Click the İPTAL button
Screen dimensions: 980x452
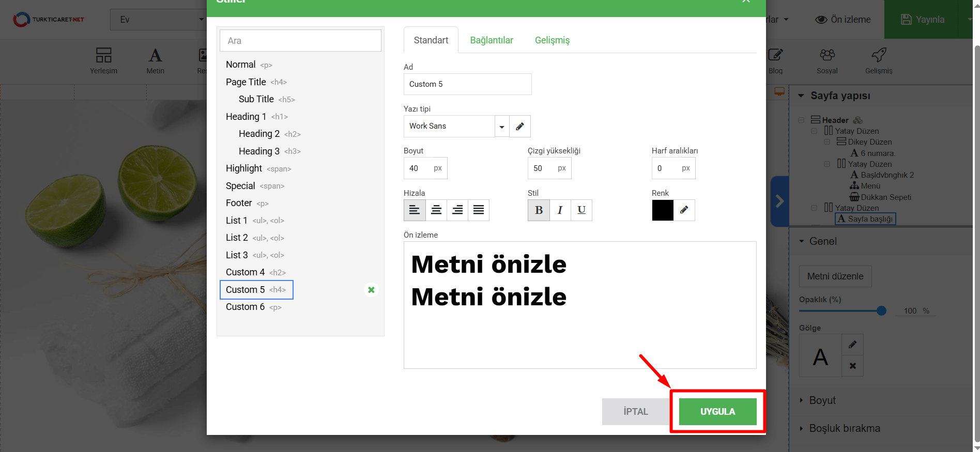(635, 412)
